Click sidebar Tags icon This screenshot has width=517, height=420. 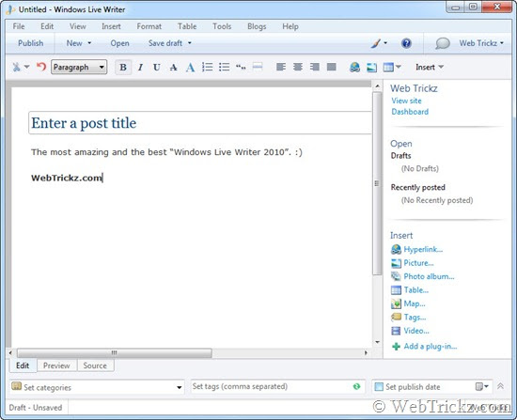[396, 318]
